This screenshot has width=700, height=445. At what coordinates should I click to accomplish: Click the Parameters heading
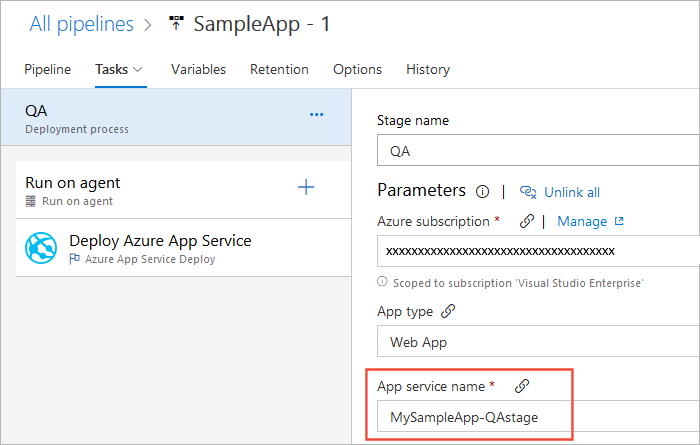tap(421, 191)
